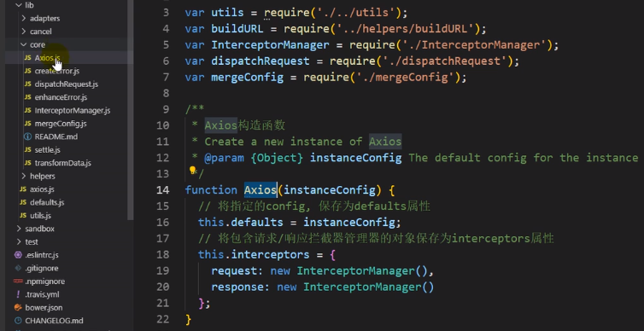Click the bower.json file icon
644x331 pixels.
[x=18, y=307]
